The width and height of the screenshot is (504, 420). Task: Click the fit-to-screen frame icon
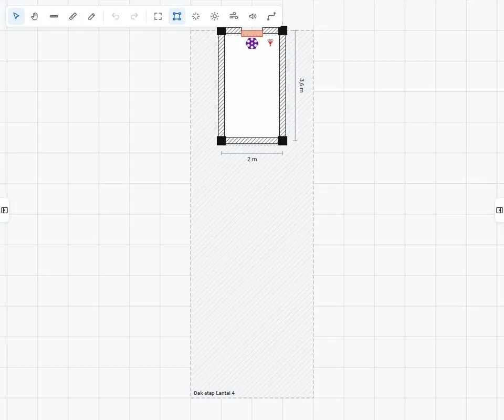click(158, 16)
